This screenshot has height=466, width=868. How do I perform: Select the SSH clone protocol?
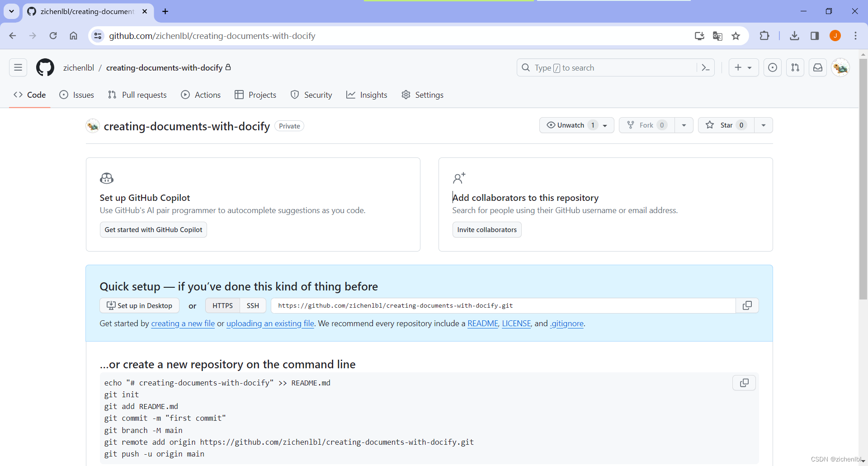click(x=253, y=306)
